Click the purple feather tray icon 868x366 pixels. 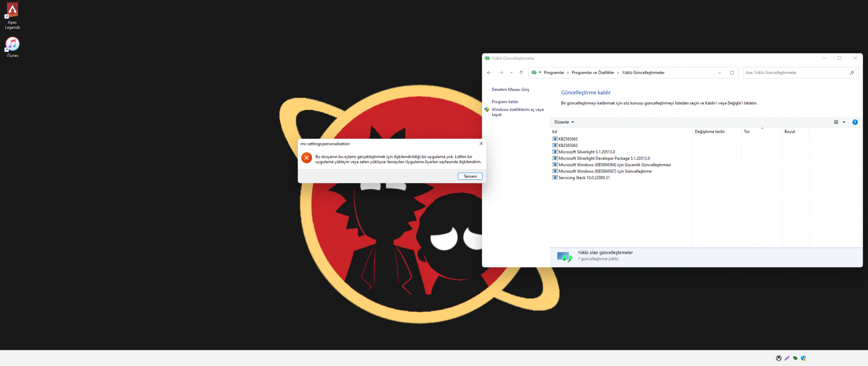point(787,358)
